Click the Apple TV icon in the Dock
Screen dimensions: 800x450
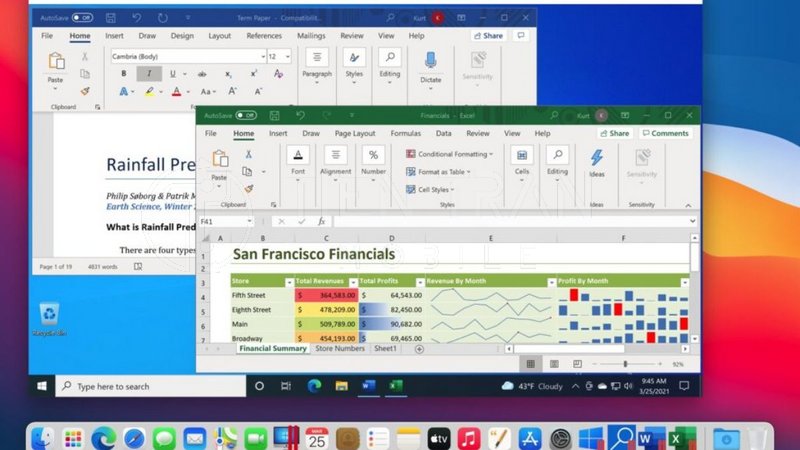point(438,438)
